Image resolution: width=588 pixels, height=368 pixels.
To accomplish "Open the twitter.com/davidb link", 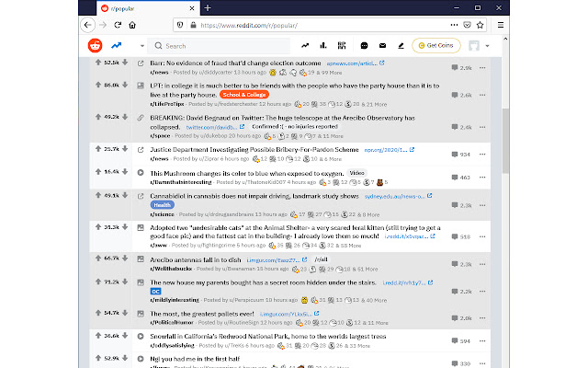I will [215, 127].
